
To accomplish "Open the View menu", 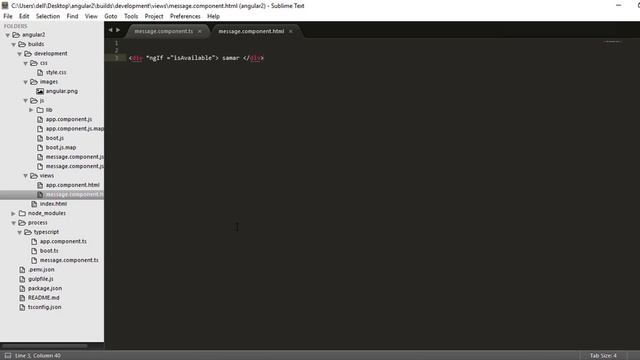I will (x=91, y=16).
